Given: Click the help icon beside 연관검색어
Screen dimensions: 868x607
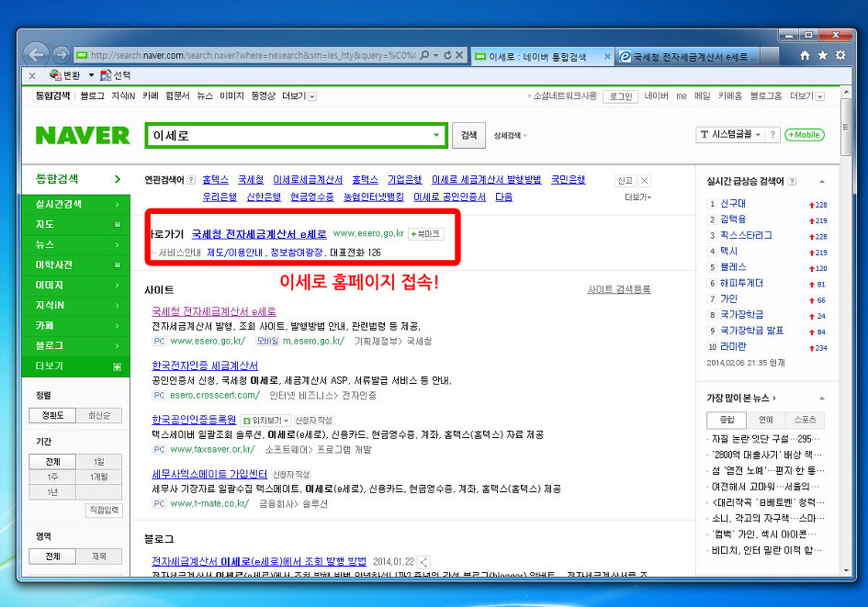Looking at the screenshot, I should point(191,180).
